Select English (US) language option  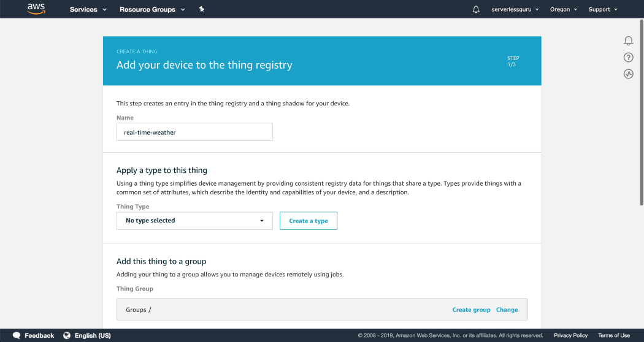click(93, 335)
